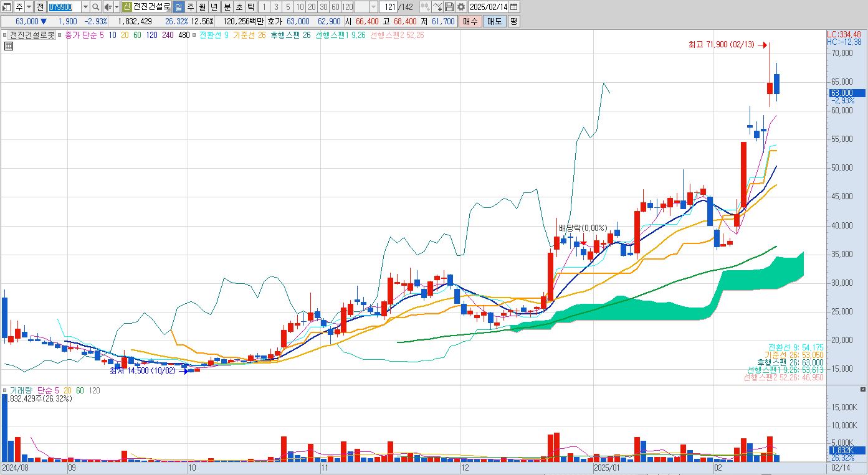Viewport: 868px width, 475px height.
Task: Click the 매수 buy button
Action: (470, 21)
